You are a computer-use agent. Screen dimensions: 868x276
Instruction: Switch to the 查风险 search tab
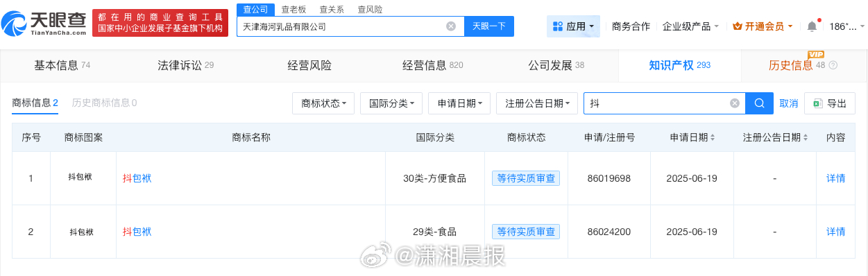[370, 10]
